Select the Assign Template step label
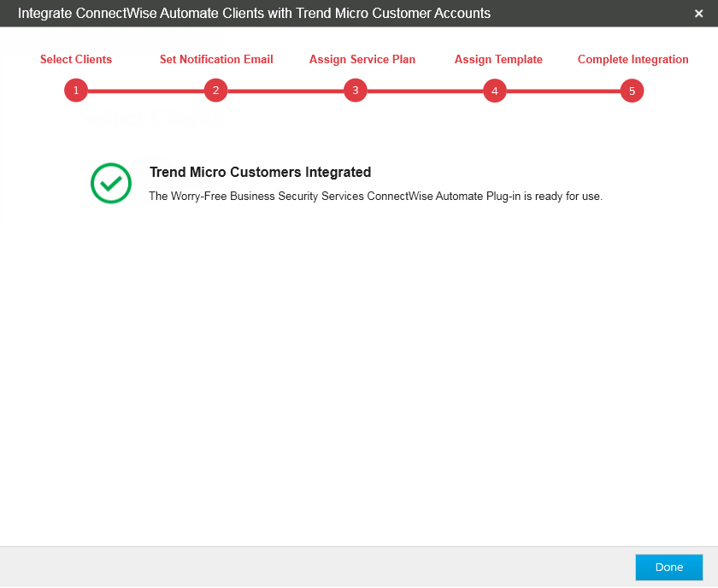The height and width of the screenshot is (588, 718). (498, 60)
